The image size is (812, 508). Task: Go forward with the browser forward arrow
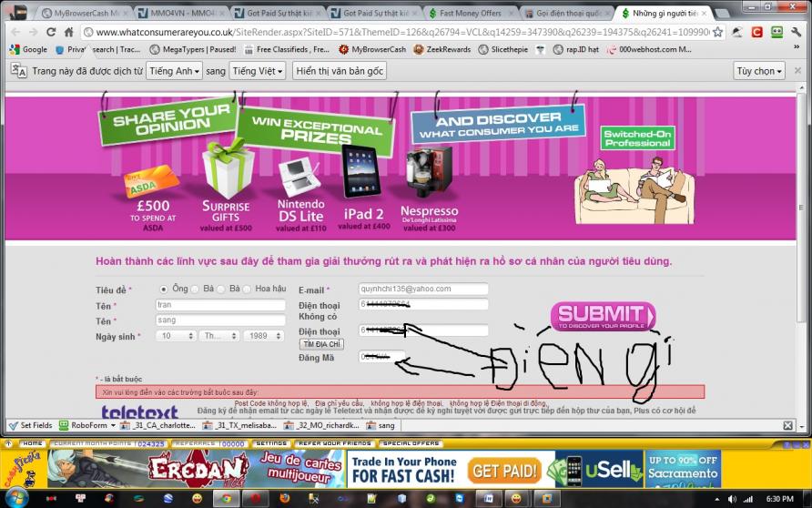pos(33,32)
